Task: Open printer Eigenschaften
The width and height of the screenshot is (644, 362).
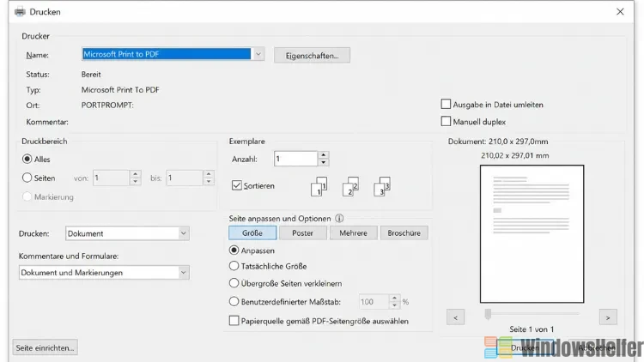Action: click(x=313, y=56)
